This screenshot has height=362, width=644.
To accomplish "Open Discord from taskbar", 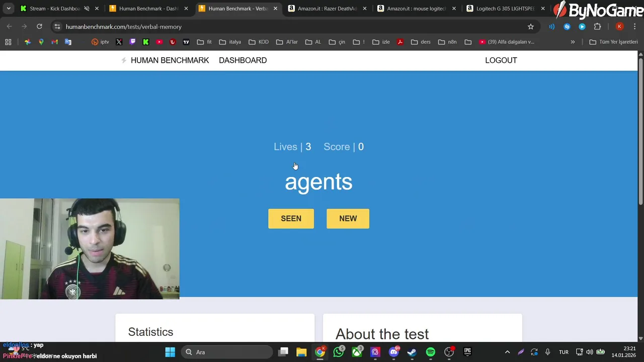I will pyautogui.click(x=393, y=352).
